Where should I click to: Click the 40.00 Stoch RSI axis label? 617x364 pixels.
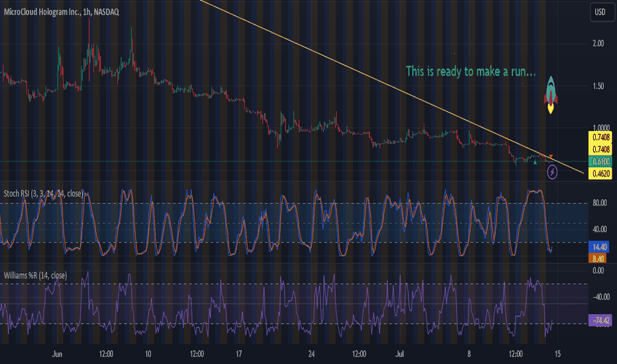[600, 230]
